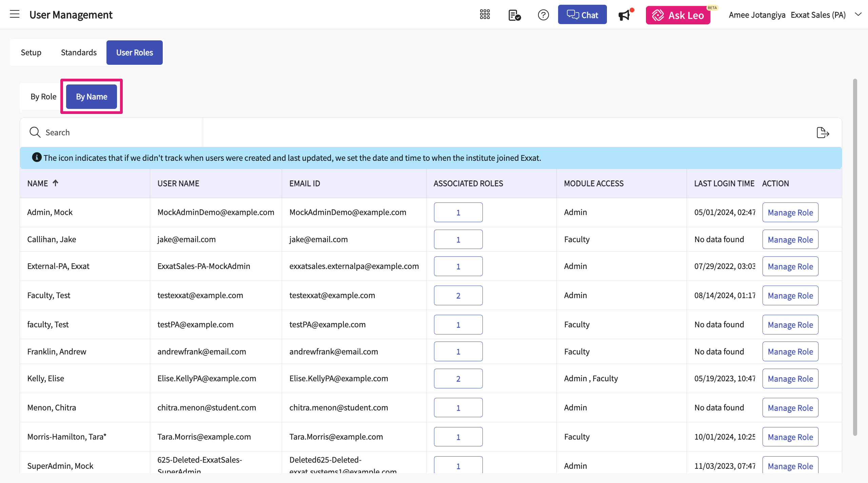Click the export file icon
Screen dimensions: 868x483
point(823,133)
